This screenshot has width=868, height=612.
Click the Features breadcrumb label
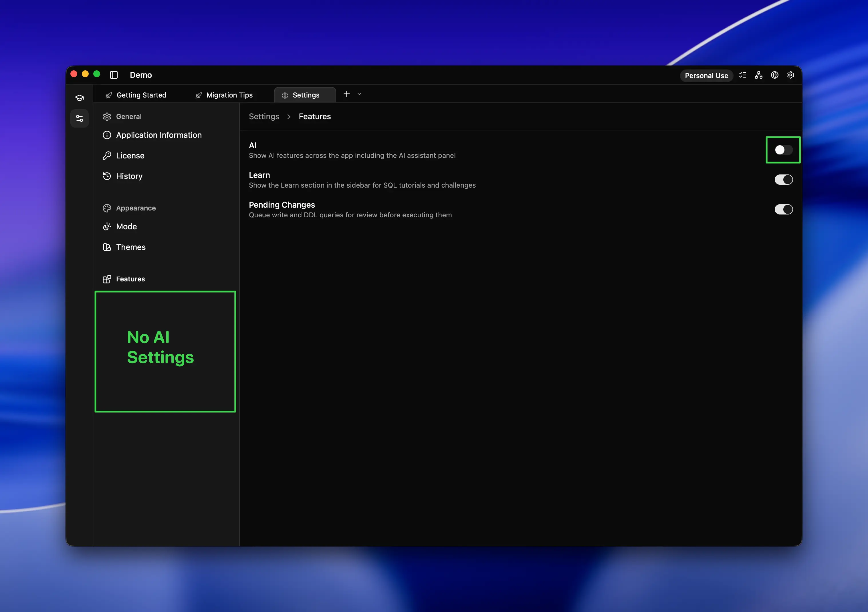[314, 116]
